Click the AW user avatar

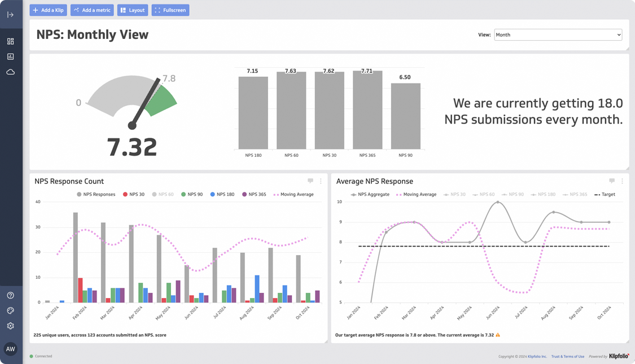(10, 349)
